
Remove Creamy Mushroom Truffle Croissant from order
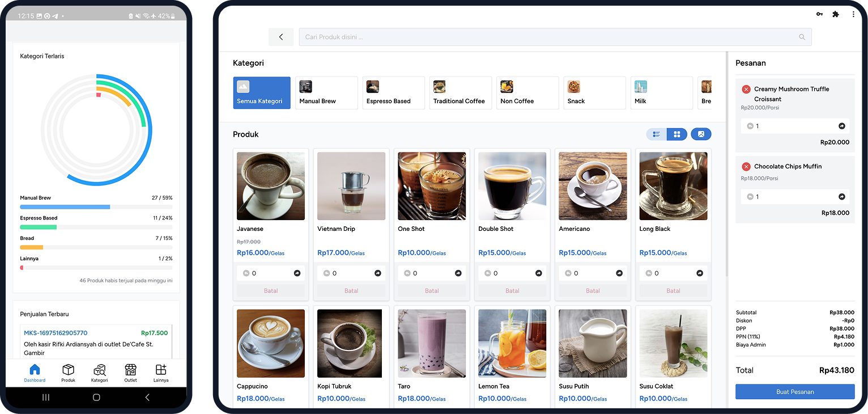[x=746, y=89]
